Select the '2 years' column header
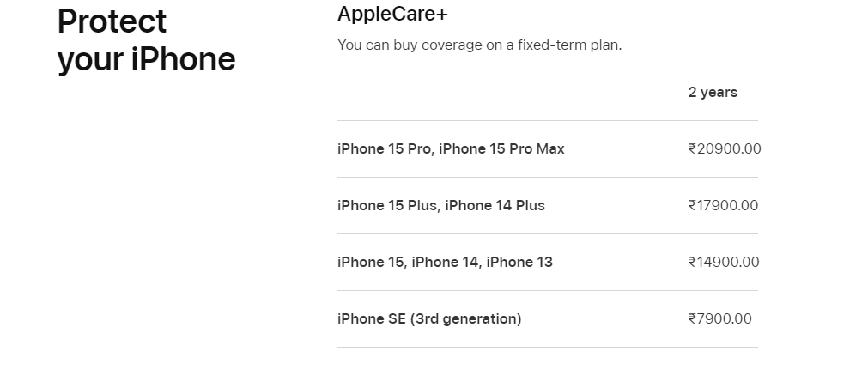The height and width of the screenshot is (375, 868). click(713, 93)
